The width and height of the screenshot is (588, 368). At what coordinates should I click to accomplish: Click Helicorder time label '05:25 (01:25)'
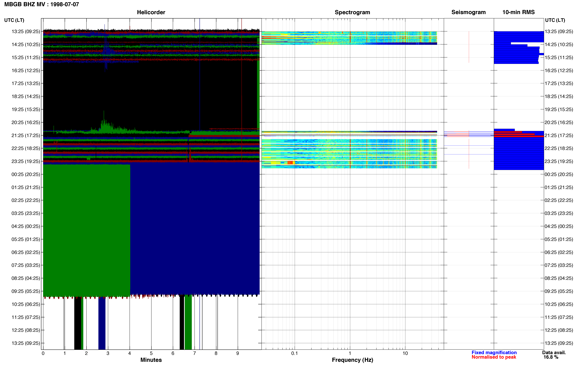click(x=26, y=239)
